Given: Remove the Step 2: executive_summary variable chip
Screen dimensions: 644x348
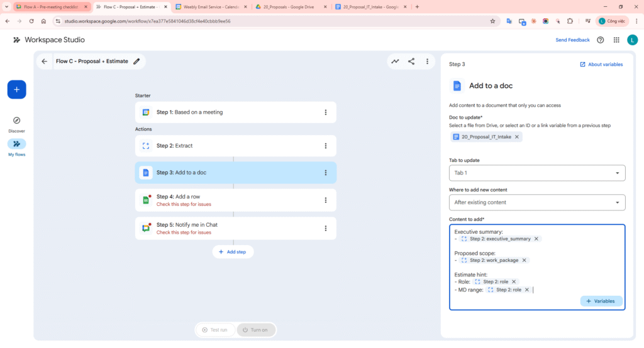Looking at the screenshot, I should click(536, 239).
